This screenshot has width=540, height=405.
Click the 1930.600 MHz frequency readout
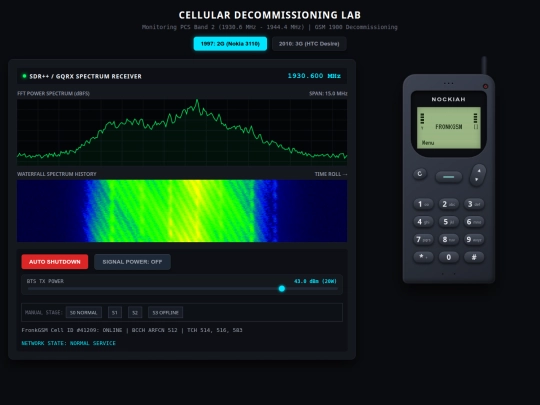point(314,76)
